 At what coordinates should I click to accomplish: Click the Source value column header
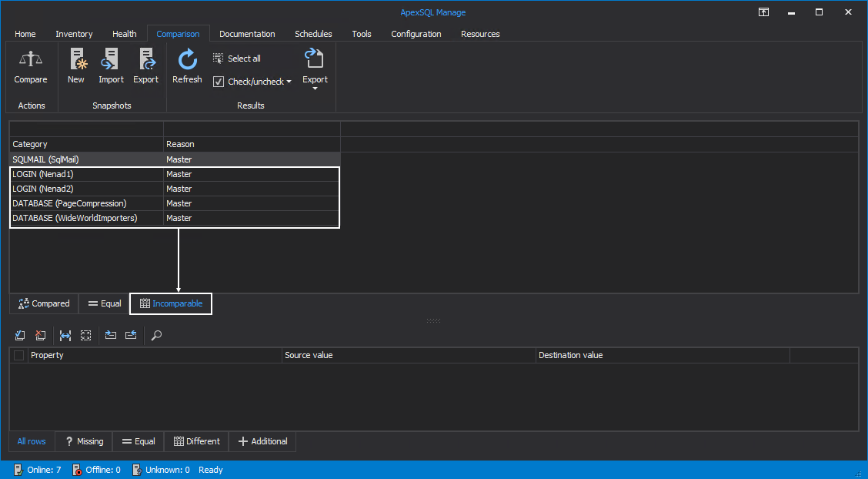(409, 356)
